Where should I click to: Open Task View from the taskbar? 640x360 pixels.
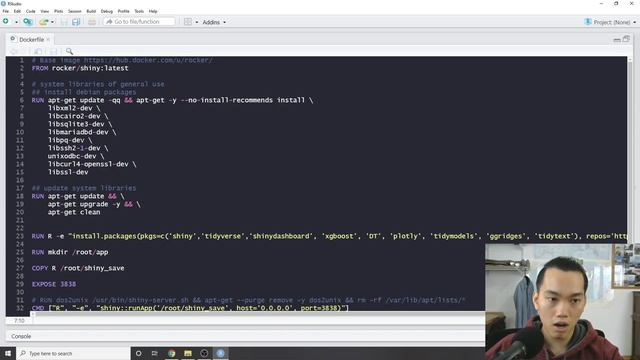pos(155,353)
